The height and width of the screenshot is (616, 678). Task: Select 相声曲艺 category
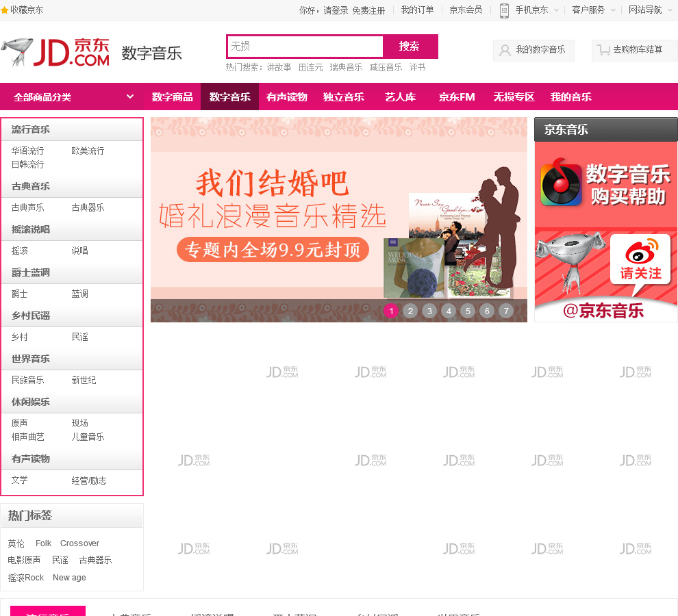pos(27,437)
